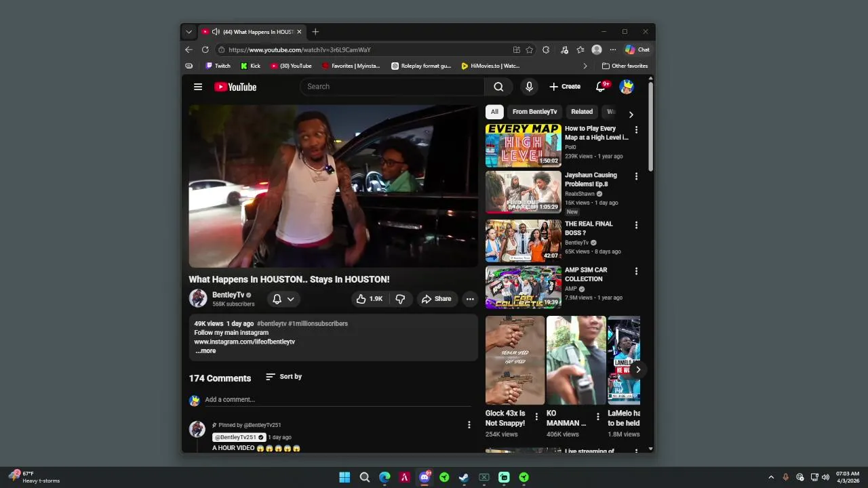
Task: Open the browser favorites list icon
Action: 580,49
